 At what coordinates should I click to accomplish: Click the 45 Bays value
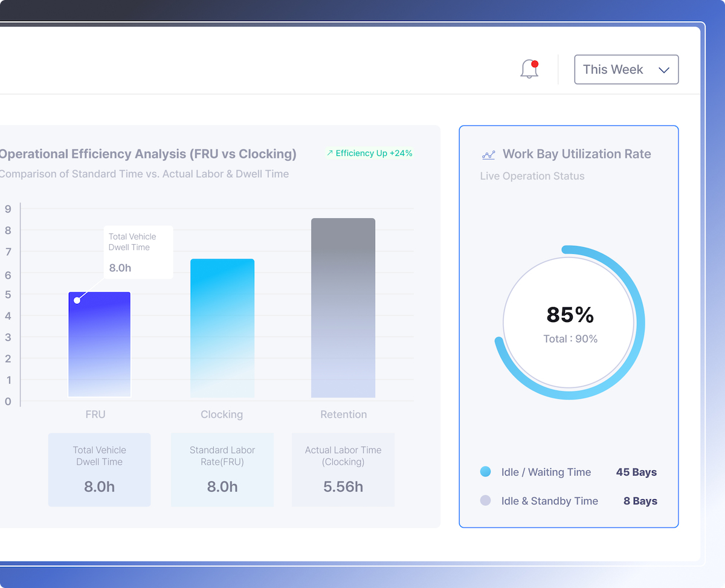coord(636,472)
